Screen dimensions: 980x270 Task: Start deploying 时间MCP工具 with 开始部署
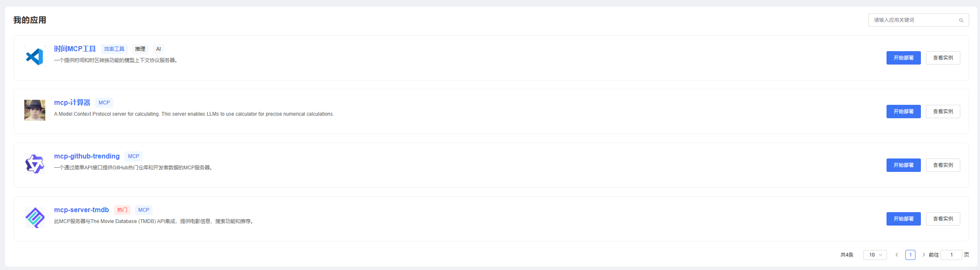click(x=903, y=58)
